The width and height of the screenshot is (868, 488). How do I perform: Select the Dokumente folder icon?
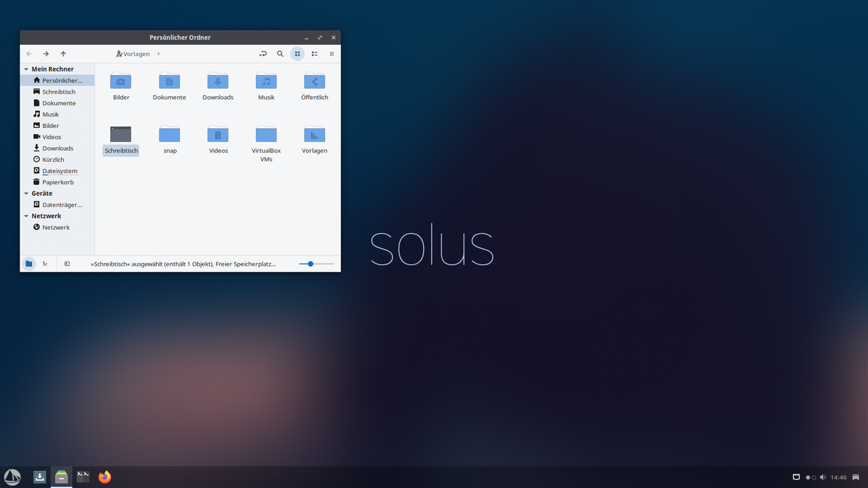170,81
